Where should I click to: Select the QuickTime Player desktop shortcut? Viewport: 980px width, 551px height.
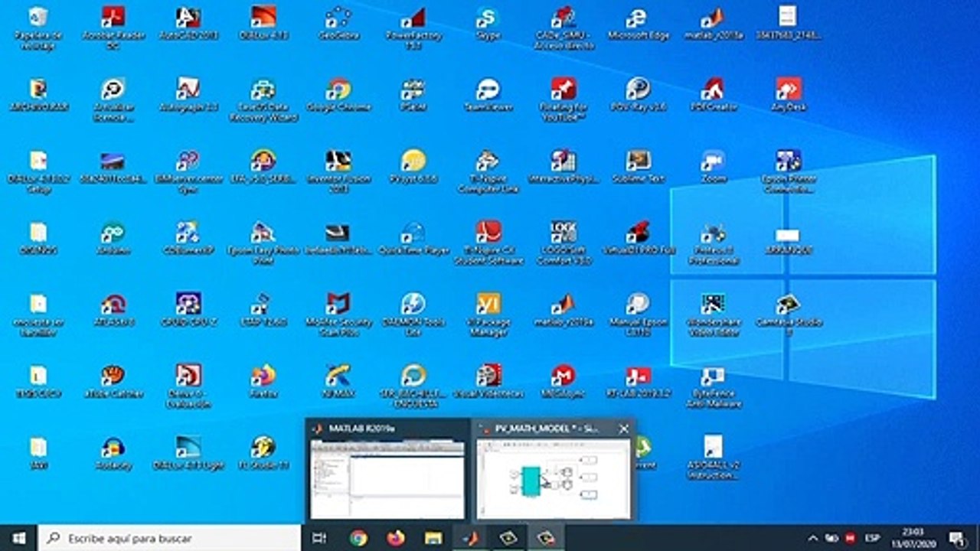[x=413, y=238]
